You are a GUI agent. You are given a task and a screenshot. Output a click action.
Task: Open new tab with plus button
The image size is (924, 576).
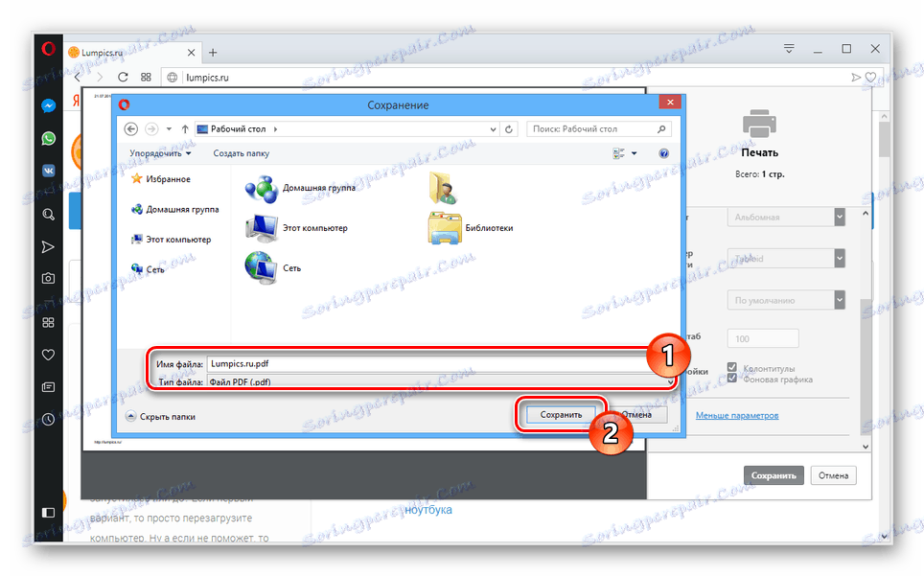point(213,53)
